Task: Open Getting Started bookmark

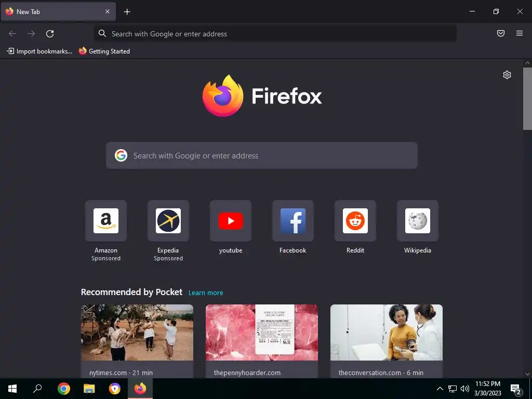Action: 104,51
